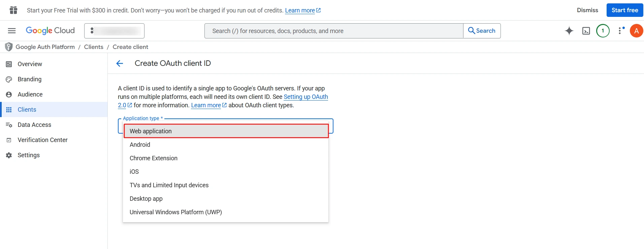Click the gift icon in the trial banner
Screen dimensions: 644x249
tap(13, 10)
